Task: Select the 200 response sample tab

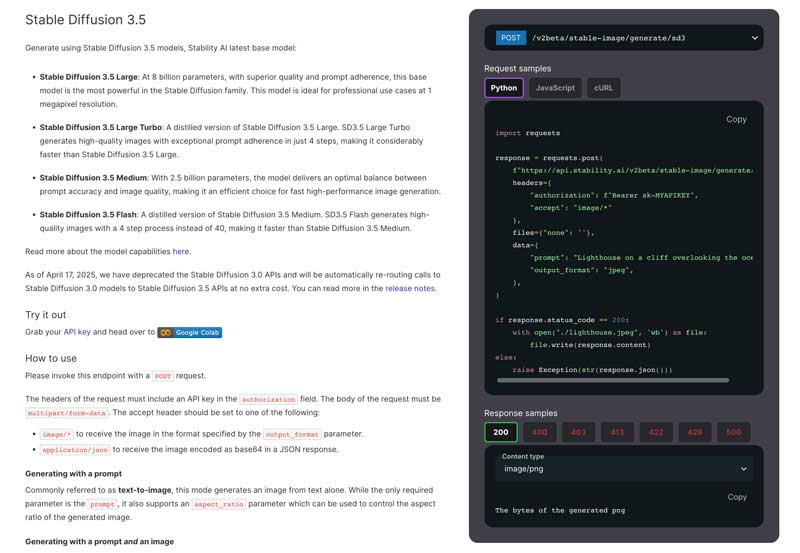Action: pos(501,432)
